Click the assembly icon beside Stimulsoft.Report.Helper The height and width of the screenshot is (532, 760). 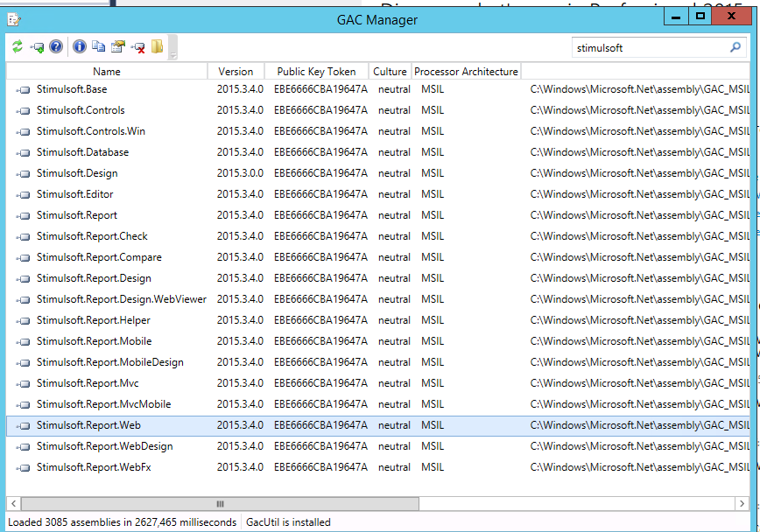coord(24,321)
